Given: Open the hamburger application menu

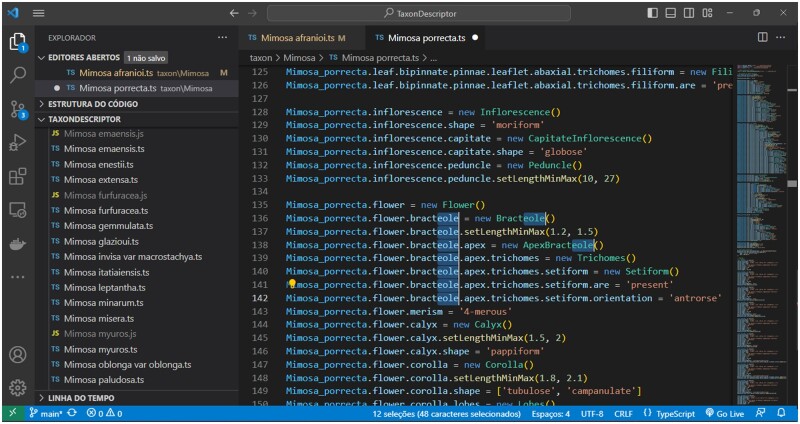Looking at the screenshot, I should (x=39, y=13).
